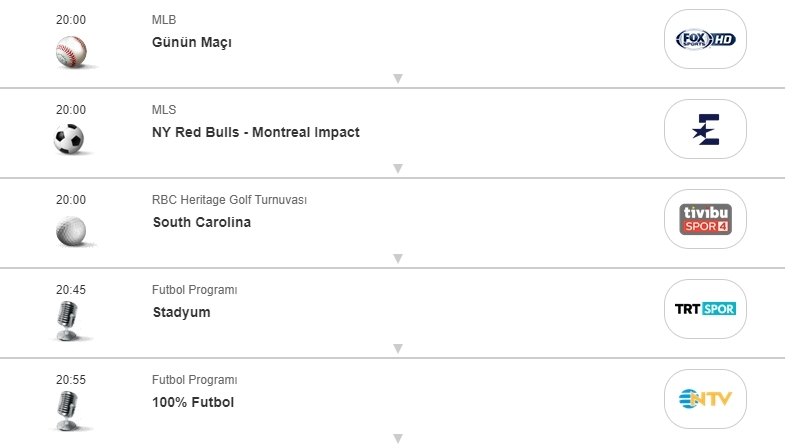The height and width of the screenshot is (447, 785).
Task: Open the NTV channel logo
Action: click(x=706, y=399)
